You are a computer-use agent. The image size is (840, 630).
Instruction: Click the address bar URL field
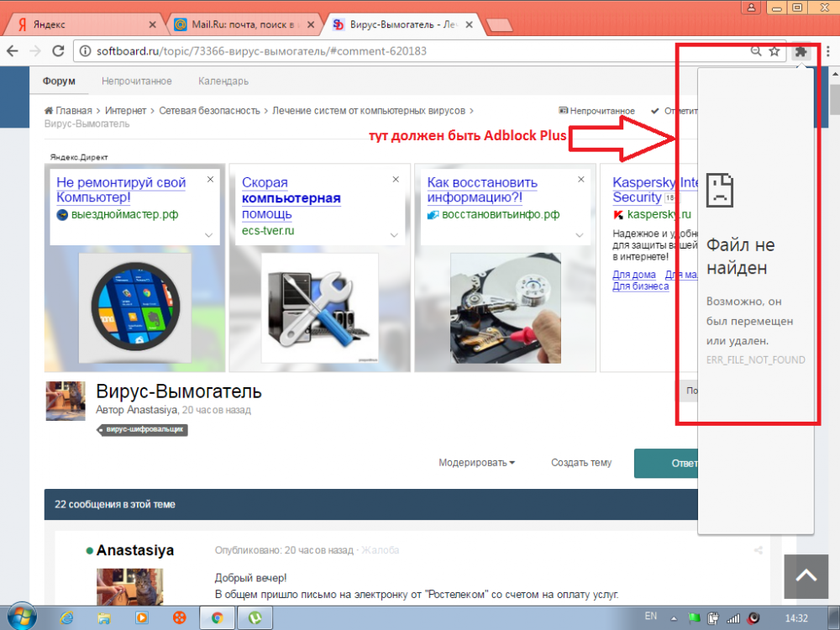point(403,51)
